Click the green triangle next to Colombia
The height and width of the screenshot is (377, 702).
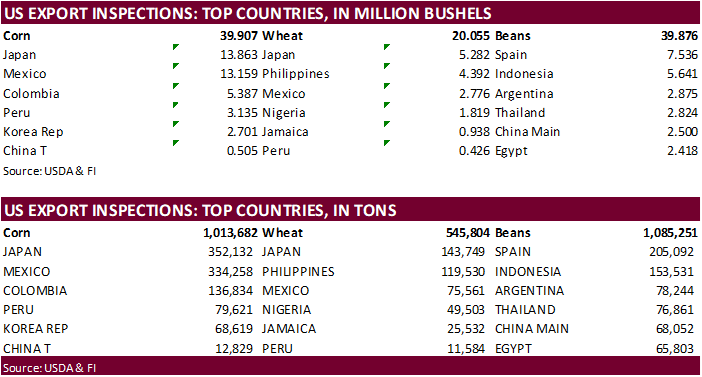pos(176,86)
